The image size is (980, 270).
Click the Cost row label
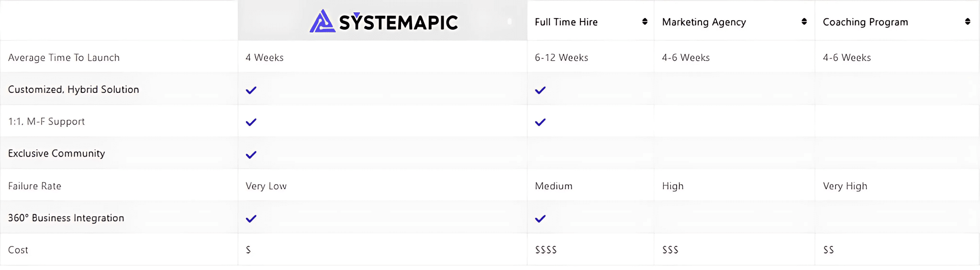pyautogui.click(x=18, y=250)
